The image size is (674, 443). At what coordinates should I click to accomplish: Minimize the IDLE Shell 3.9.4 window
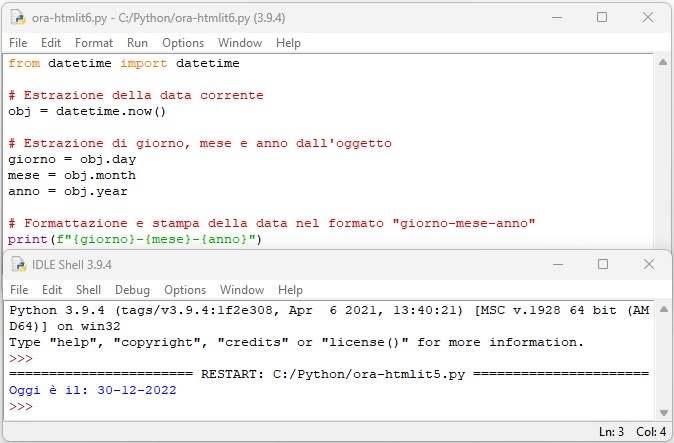click(556, 265)
